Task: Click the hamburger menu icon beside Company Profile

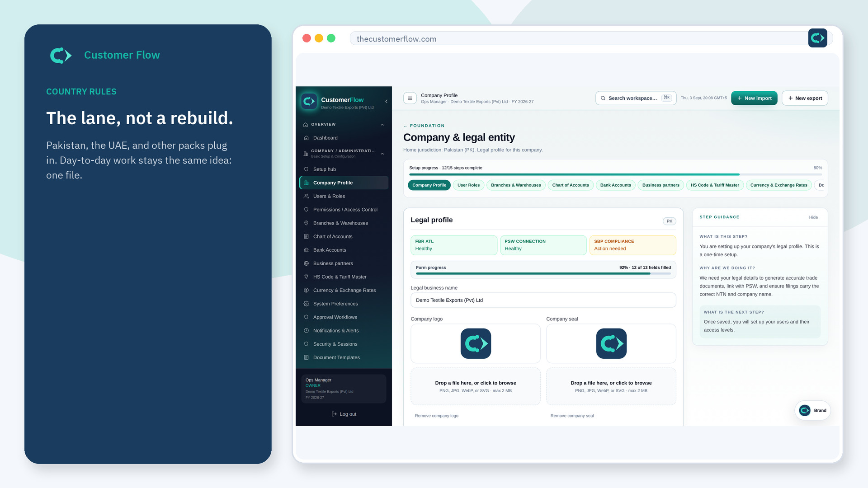Action: pyautogui.click(x=410, y=98)
